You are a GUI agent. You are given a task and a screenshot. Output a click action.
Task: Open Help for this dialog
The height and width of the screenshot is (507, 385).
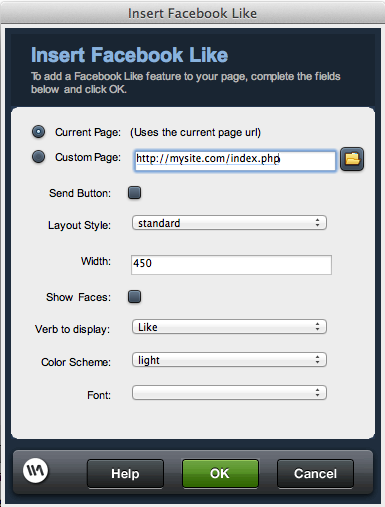[125, 474]
